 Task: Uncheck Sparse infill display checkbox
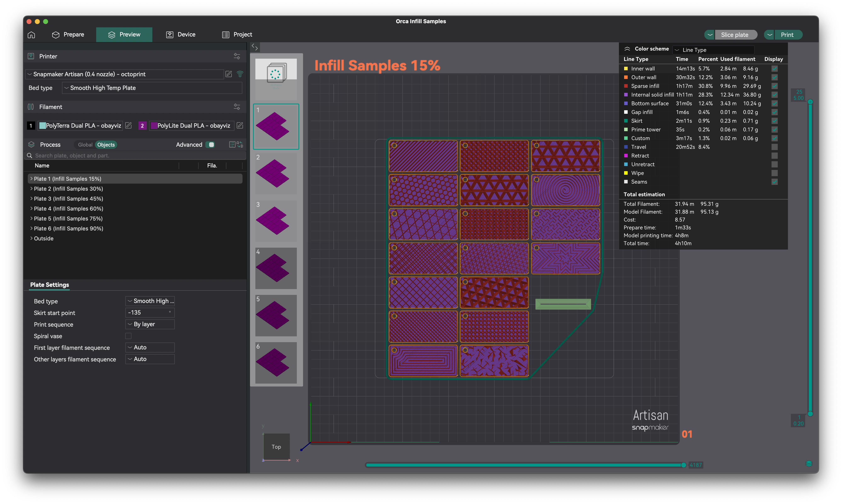coord(774,86)
